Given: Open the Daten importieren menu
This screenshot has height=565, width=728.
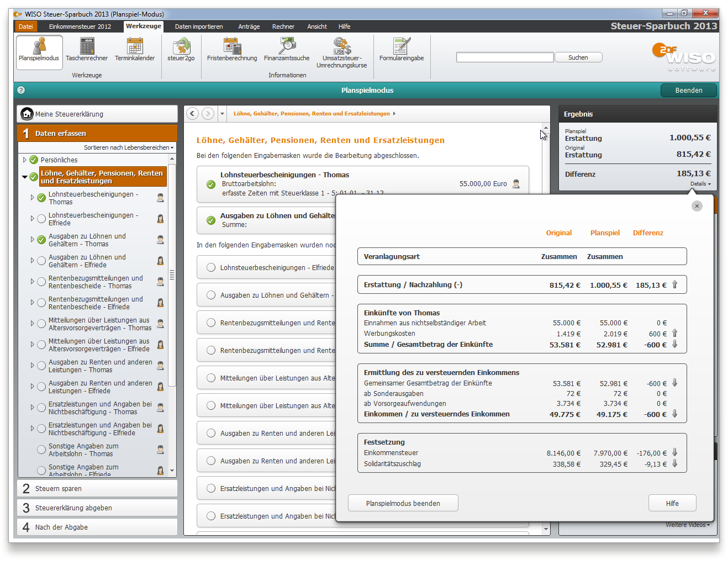Looking at the screenshot, I should 199,27.
